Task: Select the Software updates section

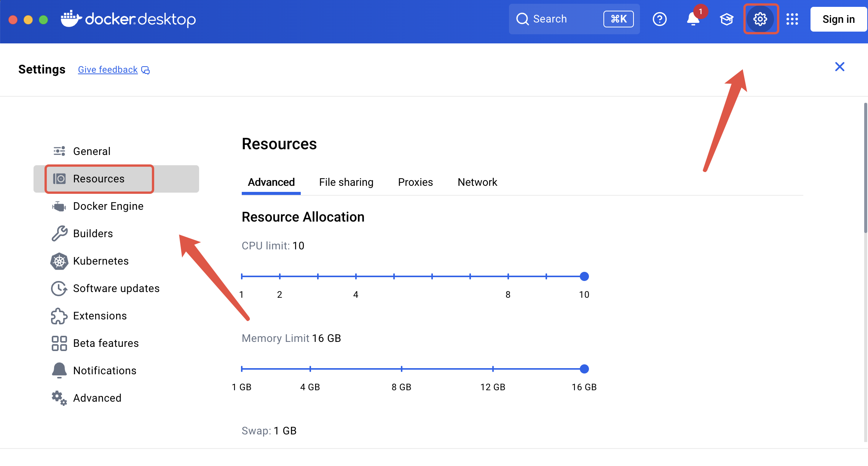Action: point(116,289)
